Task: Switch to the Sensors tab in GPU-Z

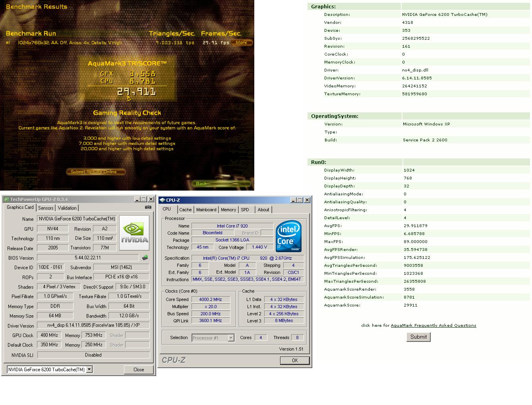Action: click(x=46, y=208)
